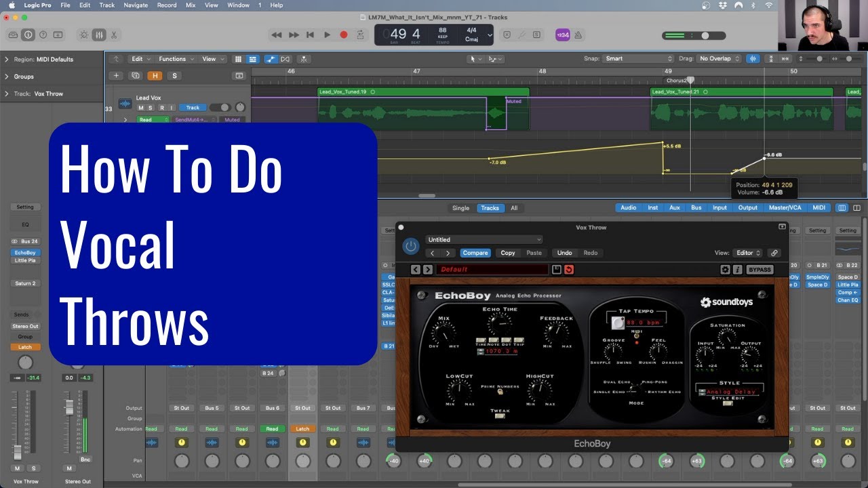The image size is (868, 488).
Task: Expand the Groups section in inspector
Action: pos(7,77)
